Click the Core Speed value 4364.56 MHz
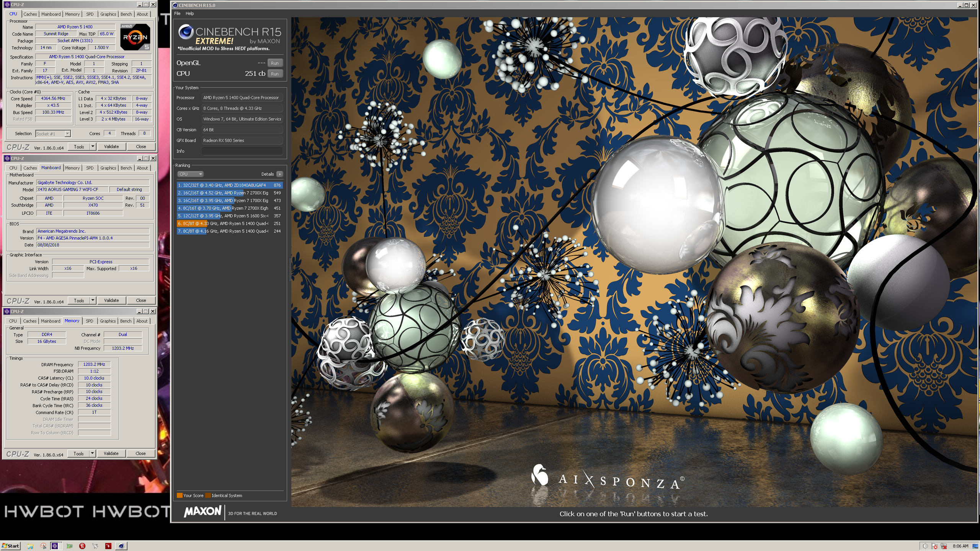 coord(53,98)
